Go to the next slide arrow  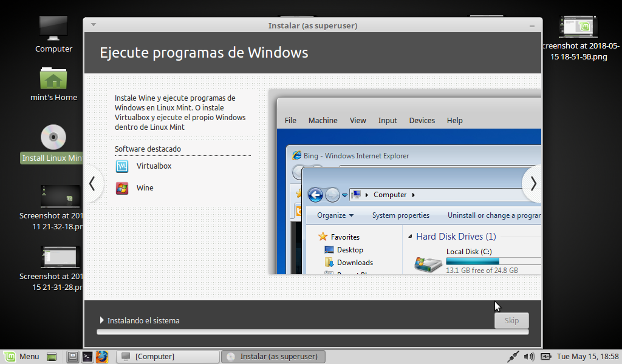click(x=533, y=183)
